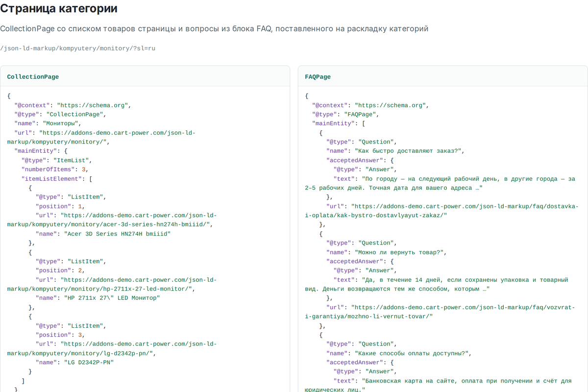Click the "mainEntity": { line in the CollectionPage card
588x392 pixels.
point(41,151)
